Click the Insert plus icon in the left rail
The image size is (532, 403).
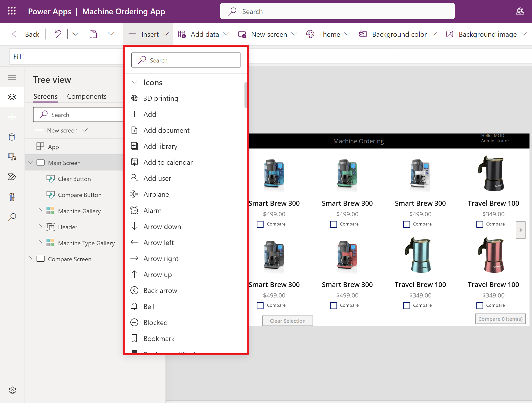pos(12,117)
